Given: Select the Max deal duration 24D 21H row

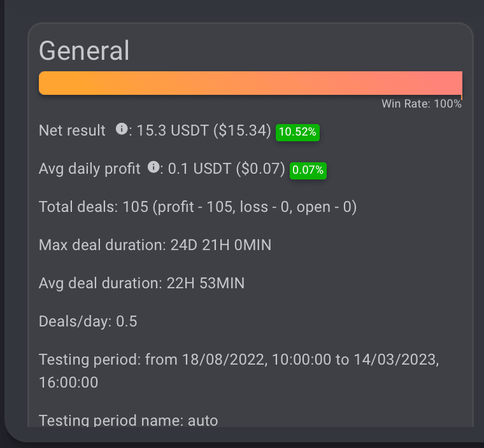Looking at the screenshot, I should [x=155, y=245].
